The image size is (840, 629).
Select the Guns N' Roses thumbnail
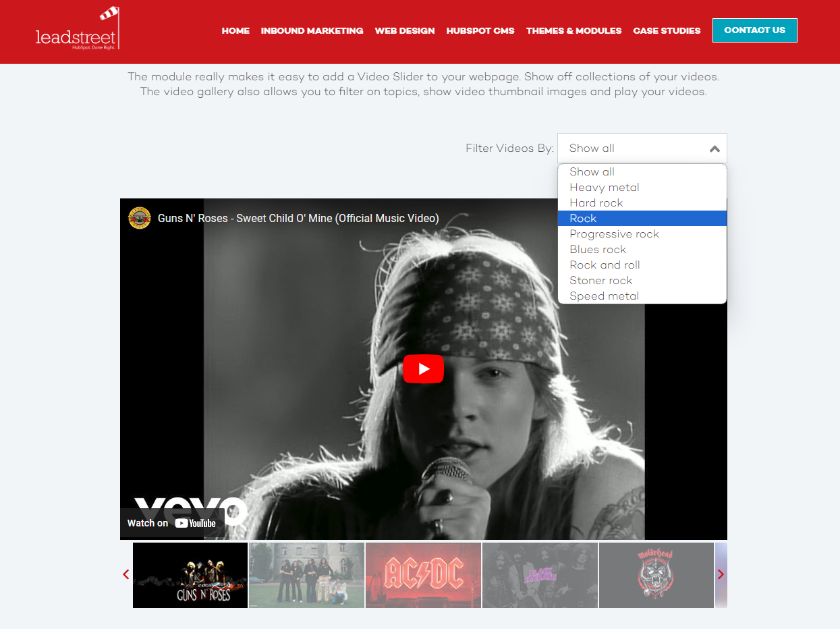point(190,575)
